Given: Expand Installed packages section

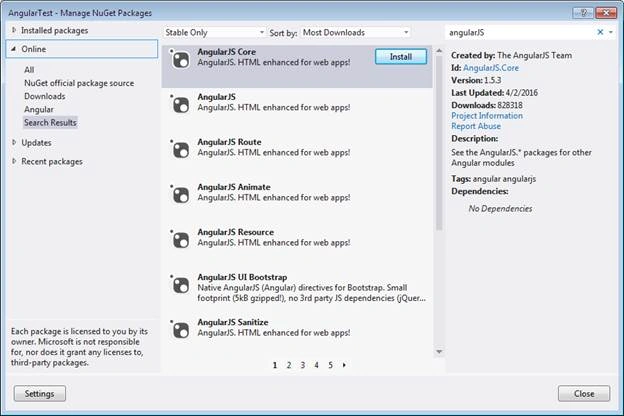Looking at the screenshot, I should (14, 30).
